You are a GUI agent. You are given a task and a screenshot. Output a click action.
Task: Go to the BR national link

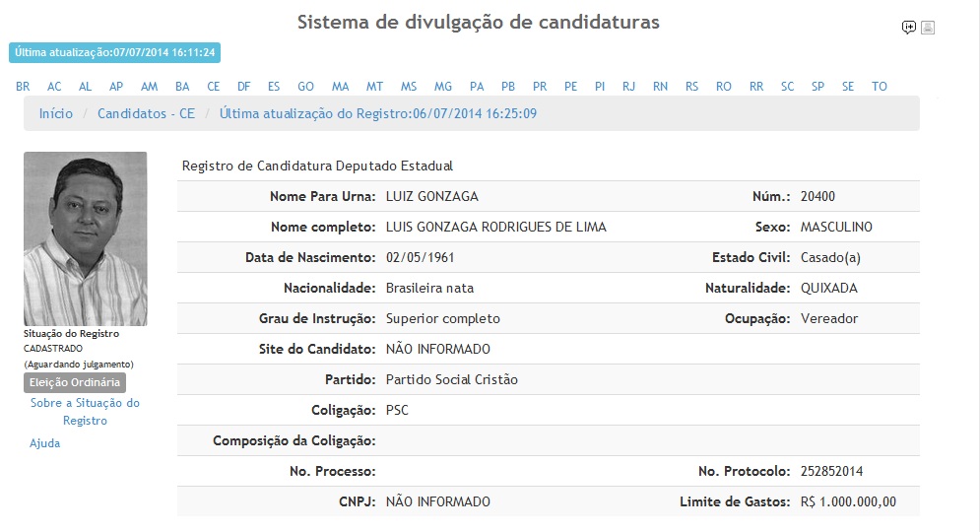(23, 87)
